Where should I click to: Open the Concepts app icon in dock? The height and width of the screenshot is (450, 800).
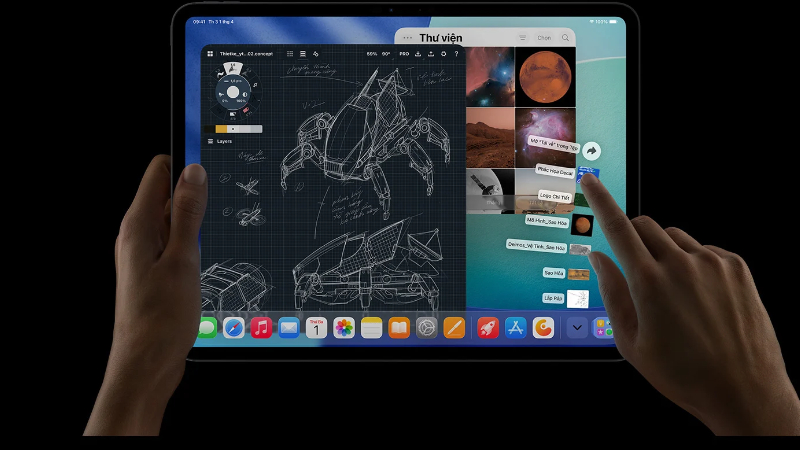[543, 328]
